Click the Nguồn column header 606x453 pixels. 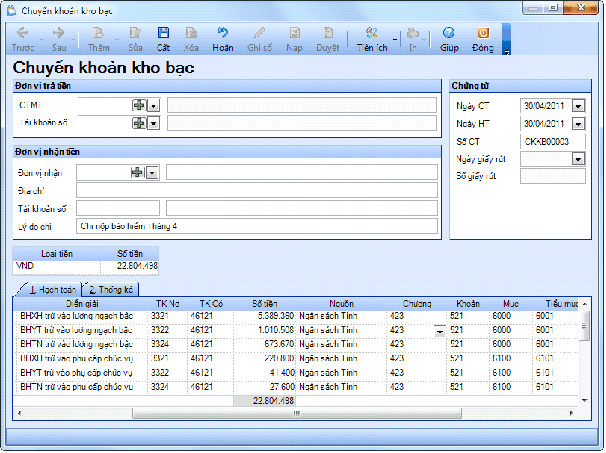click(x=341, y=304)
